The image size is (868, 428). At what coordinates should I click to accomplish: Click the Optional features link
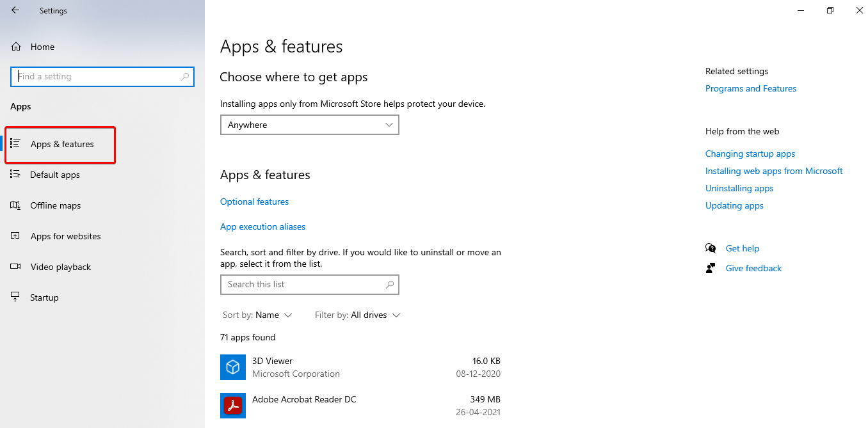(254, 202)
